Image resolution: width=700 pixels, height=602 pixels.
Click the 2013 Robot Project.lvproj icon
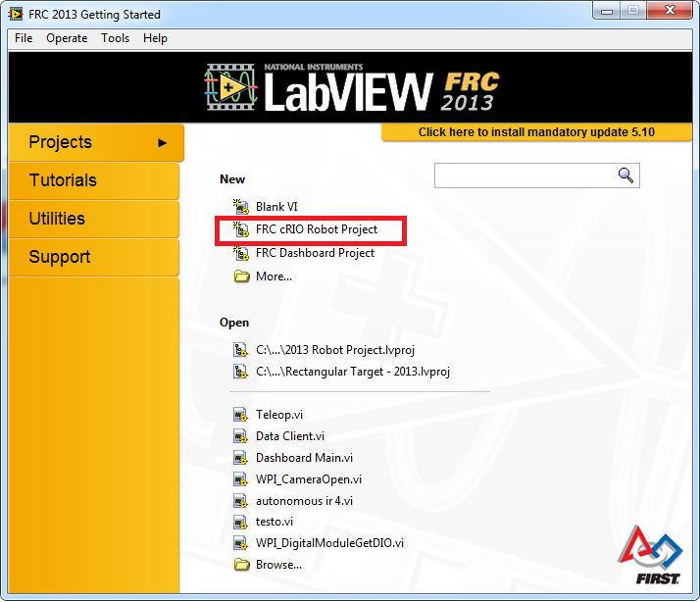coord(240,350)
